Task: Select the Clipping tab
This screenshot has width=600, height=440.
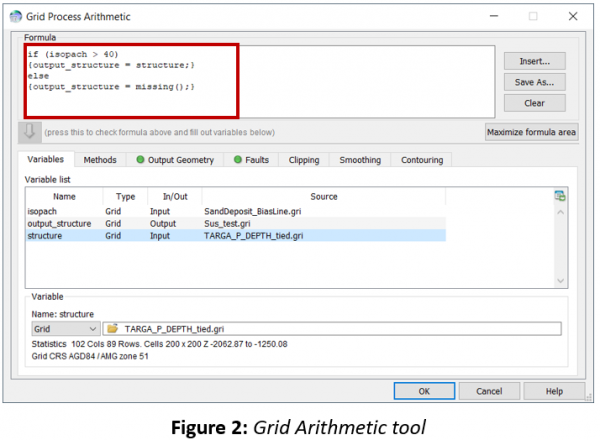Action: point(304,160)
